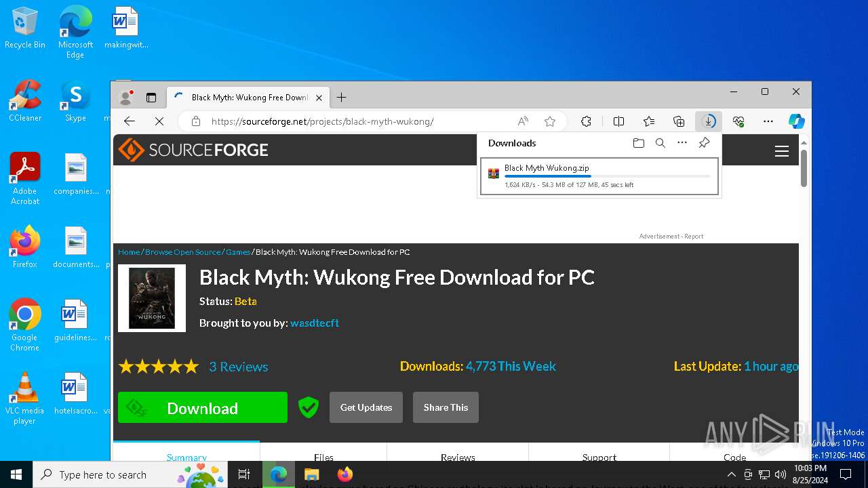Image resolution: width=868 pixels, height=488 pixels.
Task: Open the Reviews tab
Action: pyautogui.click(x=458, y=455)
